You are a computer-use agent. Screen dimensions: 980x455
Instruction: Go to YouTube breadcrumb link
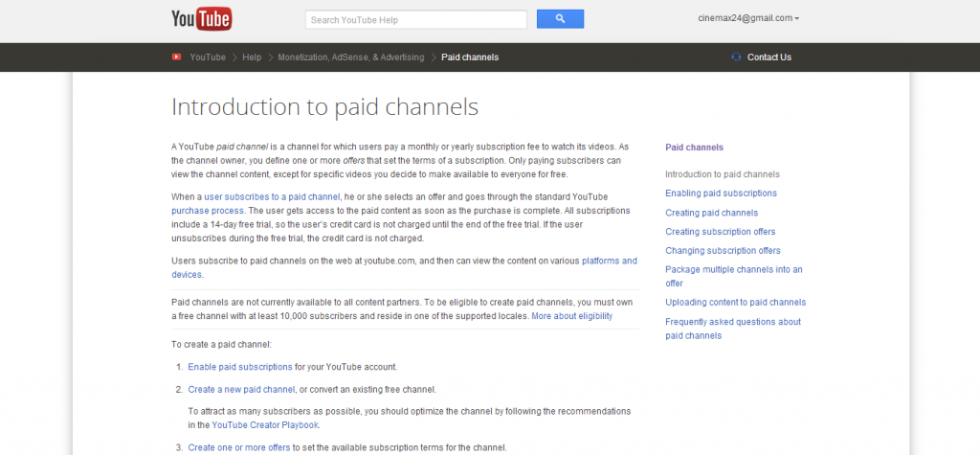208,57
